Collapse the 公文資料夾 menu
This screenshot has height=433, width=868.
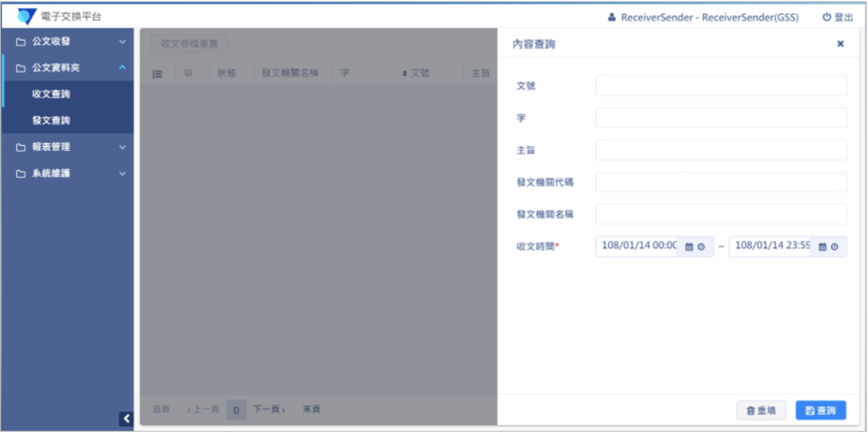(x=68, y=68)
